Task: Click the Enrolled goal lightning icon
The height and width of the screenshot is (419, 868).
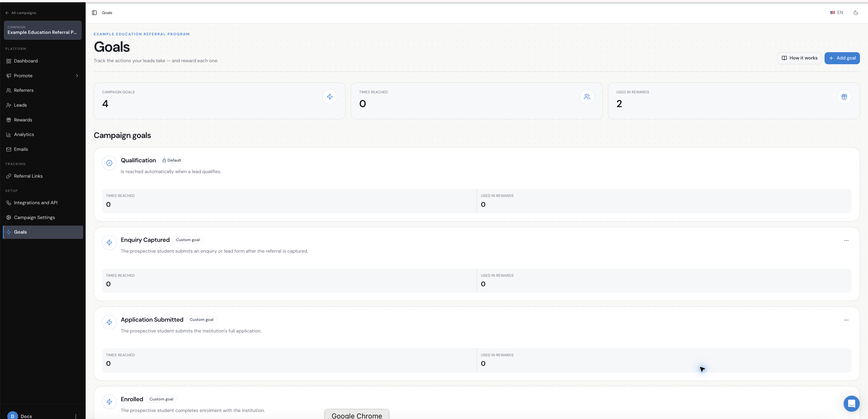Action: (109, 402)
